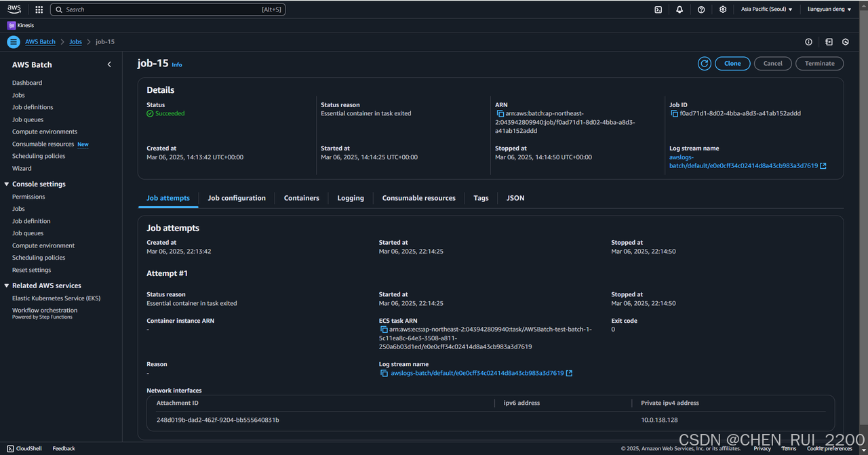Open Dashboard in the sidebar
The image size is (868, 455).
click(27, 83)
